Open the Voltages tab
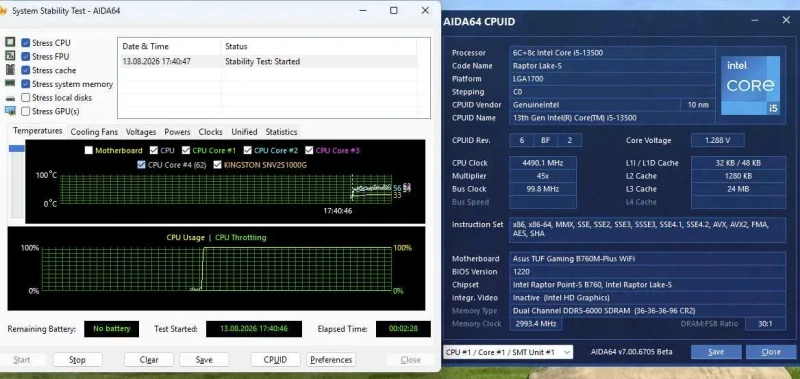The image size is (800, 379). point(141,132)
